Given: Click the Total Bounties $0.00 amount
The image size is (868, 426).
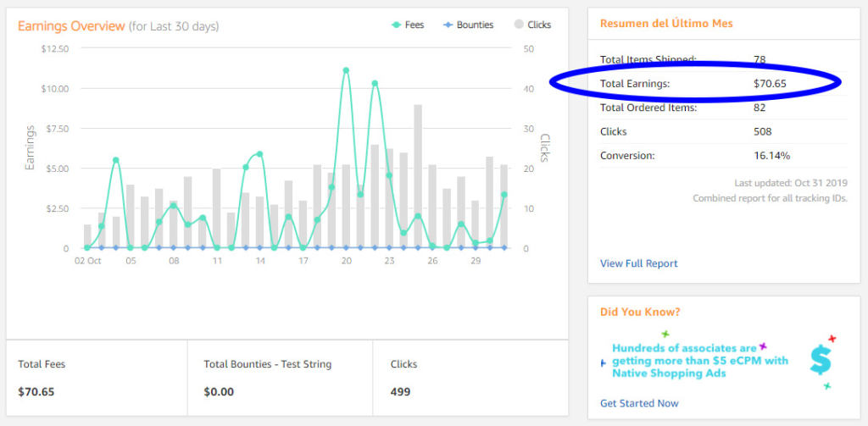Looking at the screenshot, I should pyautogui.click(x=219, y=392).
